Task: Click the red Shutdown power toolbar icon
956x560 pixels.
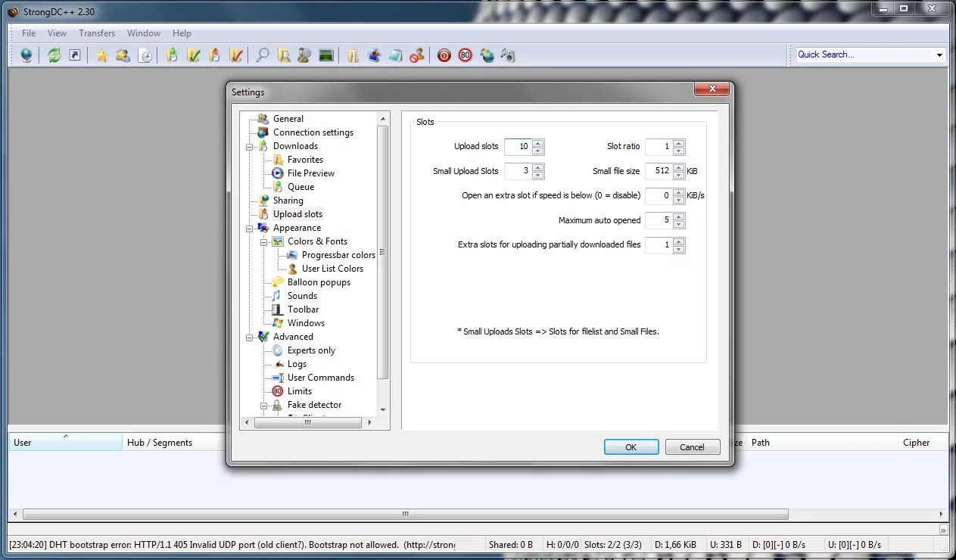Action: (x=444, y=55)
